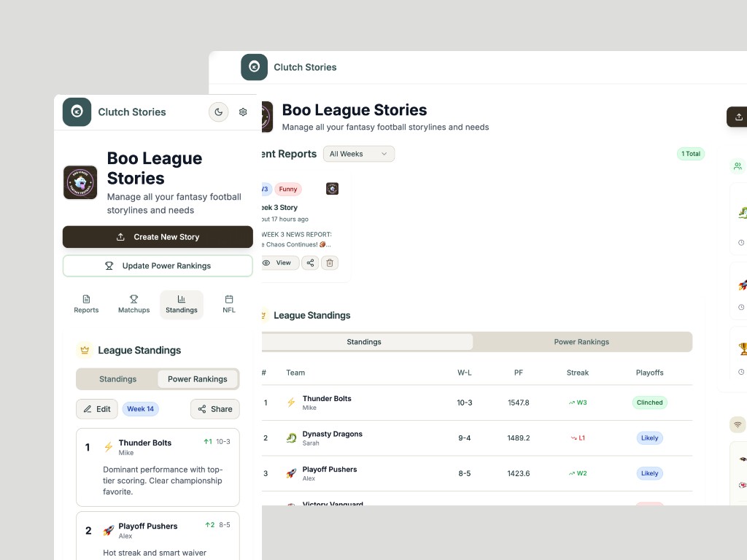Click Dynasty Dragons team name
The height and width of the screenshot is (560, 747).
[x=333, y=434]
